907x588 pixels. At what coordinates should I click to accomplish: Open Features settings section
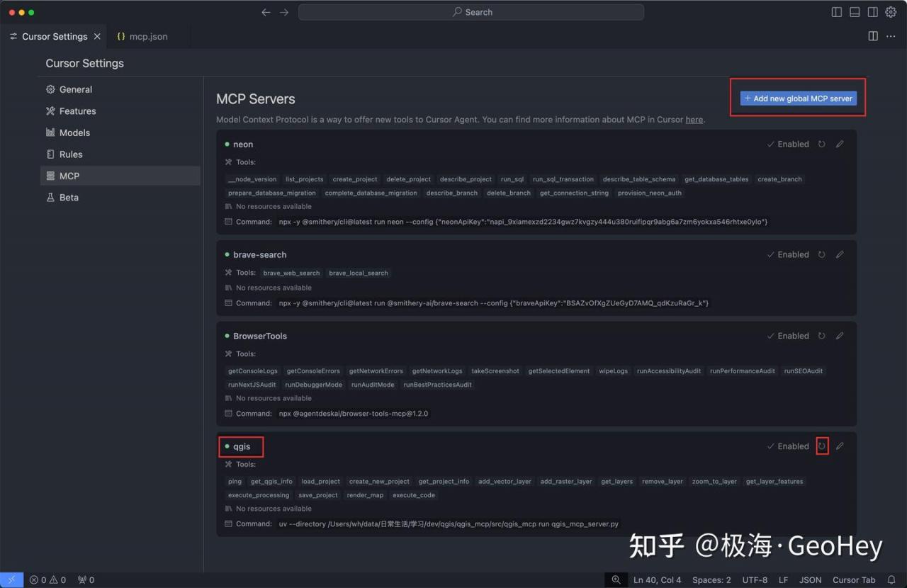click(x=120, y=111)
